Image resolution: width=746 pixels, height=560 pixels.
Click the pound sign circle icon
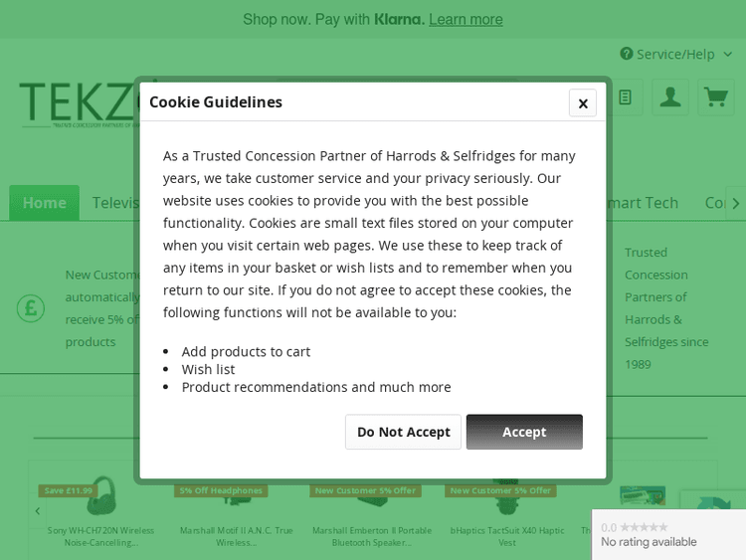pyautogui.click(x=31, y=308)
